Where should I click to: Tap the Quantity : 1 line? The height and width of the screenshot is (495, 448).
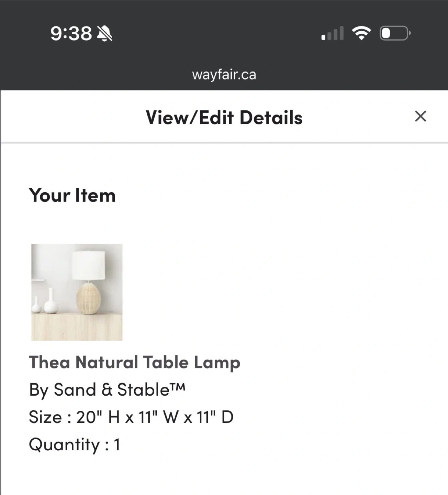click(75, 444)
